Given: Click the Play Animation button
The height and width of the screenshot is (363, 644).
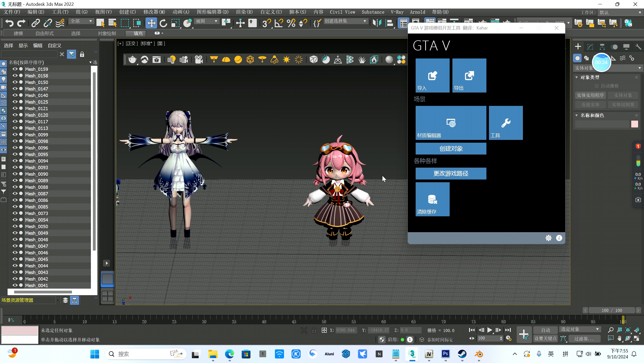Looking at the screenshot, I should 490,330.
